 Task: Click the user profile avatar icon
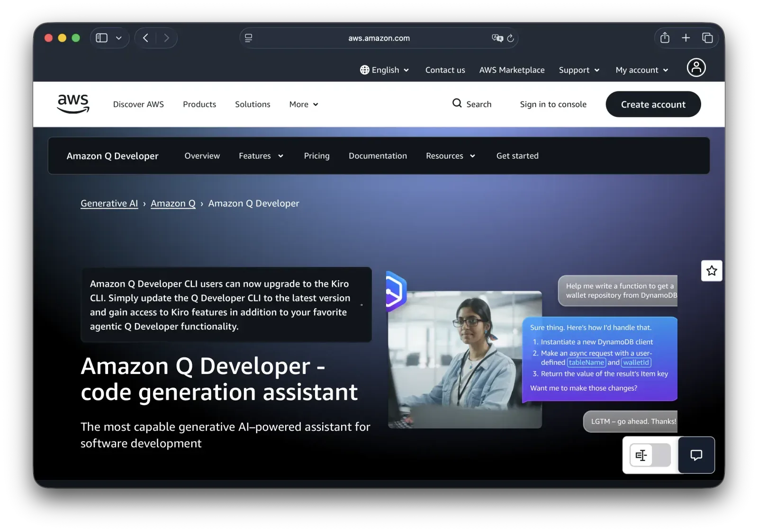696,67
